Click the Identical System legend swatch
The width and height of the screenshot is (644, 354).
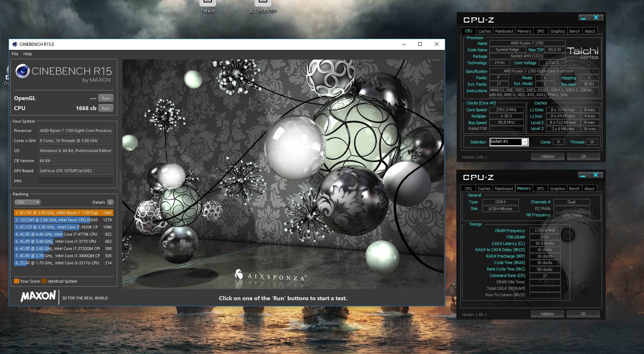point(44,281)
